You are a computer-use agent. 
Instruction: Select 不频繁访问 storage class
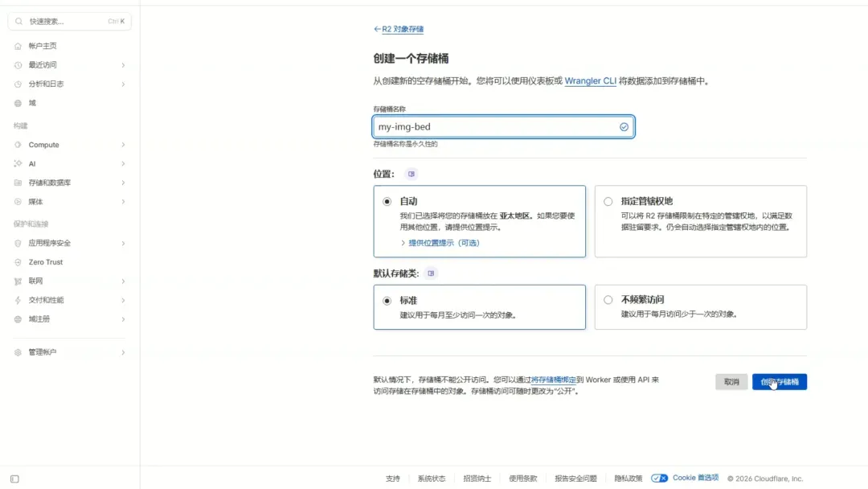(608, 302)
